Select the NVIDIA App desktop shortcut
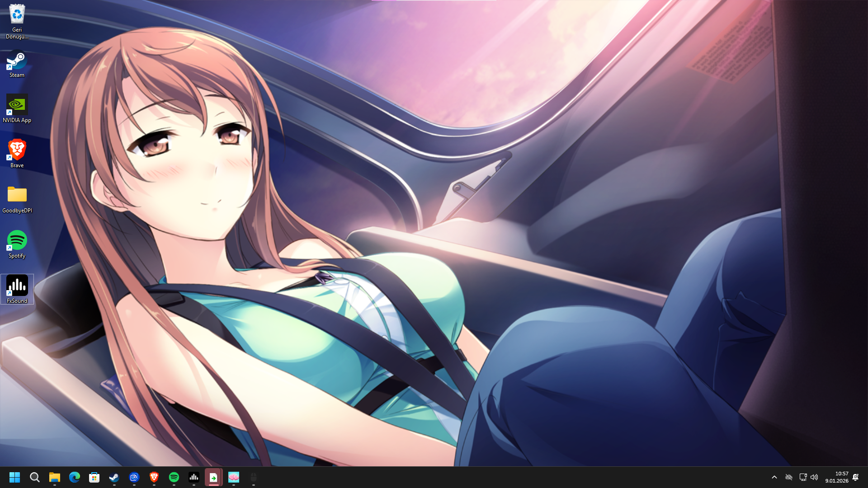Screen dimensions: 868x488 tap(17, 109)
